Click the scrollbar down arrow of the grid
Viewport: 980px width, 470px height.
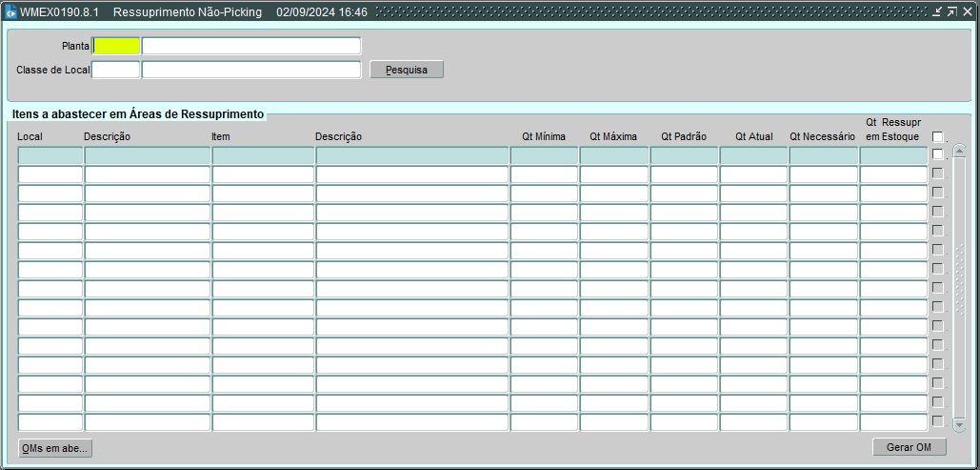[959, 425]
